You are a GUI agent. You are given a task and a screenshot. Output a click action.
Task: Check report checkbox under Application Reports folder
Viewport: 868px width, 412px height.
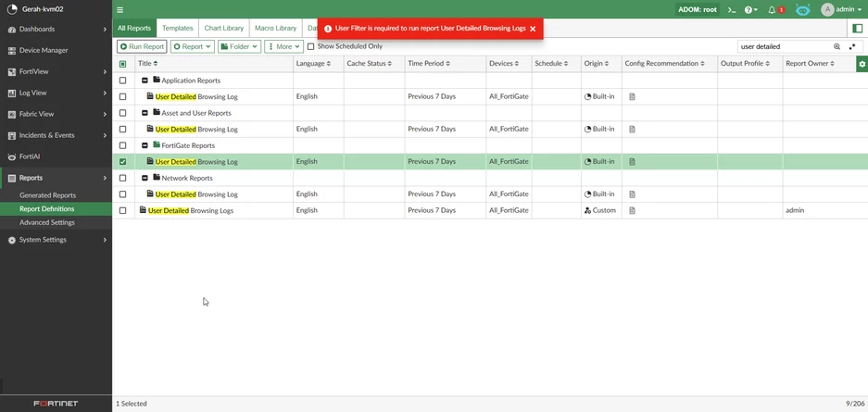123,97
